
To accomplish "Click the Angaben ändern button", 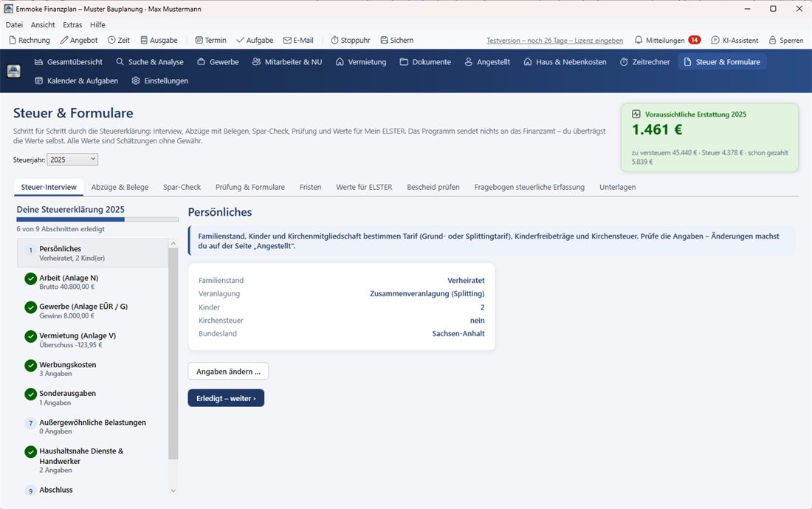I will point(228,371).
